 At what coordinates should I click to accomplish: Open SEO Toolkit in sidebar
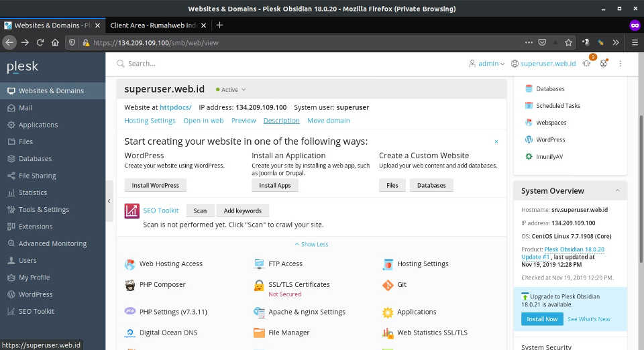pos(52,311)
